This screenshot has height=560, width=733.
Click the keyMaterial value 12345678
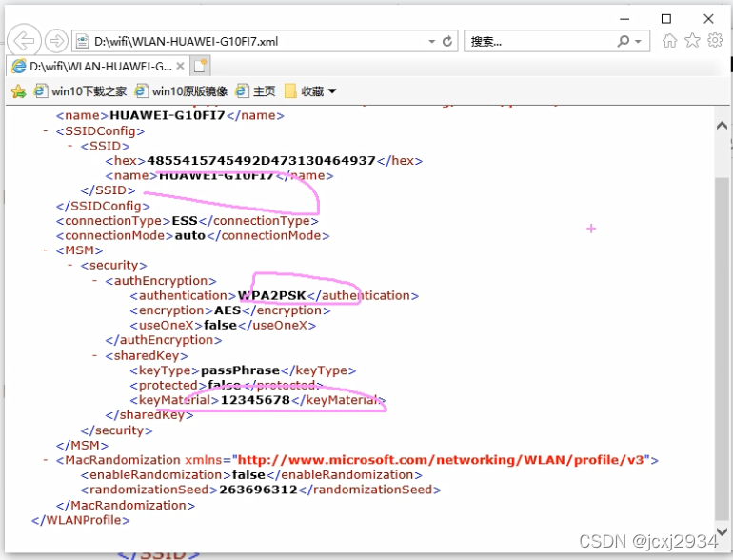coord(255,400)
